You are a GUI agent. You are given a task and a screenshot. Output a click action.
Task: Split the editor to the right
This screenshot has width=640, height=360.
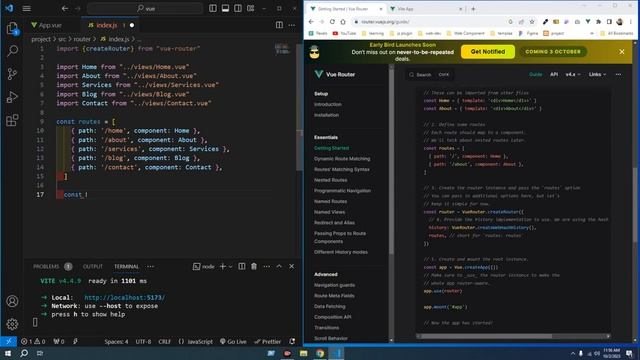279,25
